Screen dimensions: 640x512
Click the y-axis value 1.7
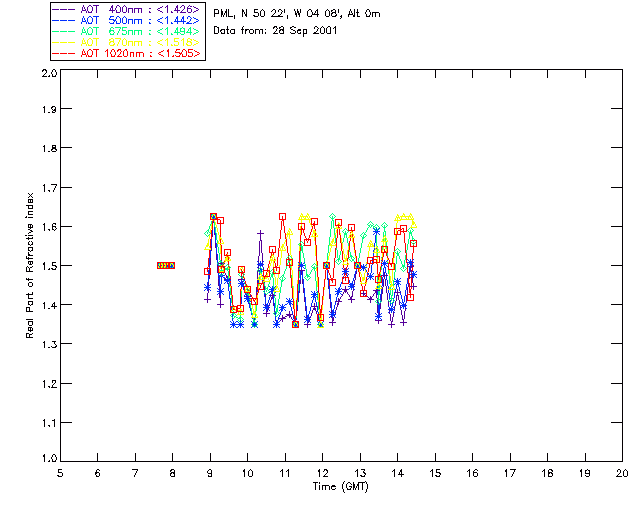[49, 188]
